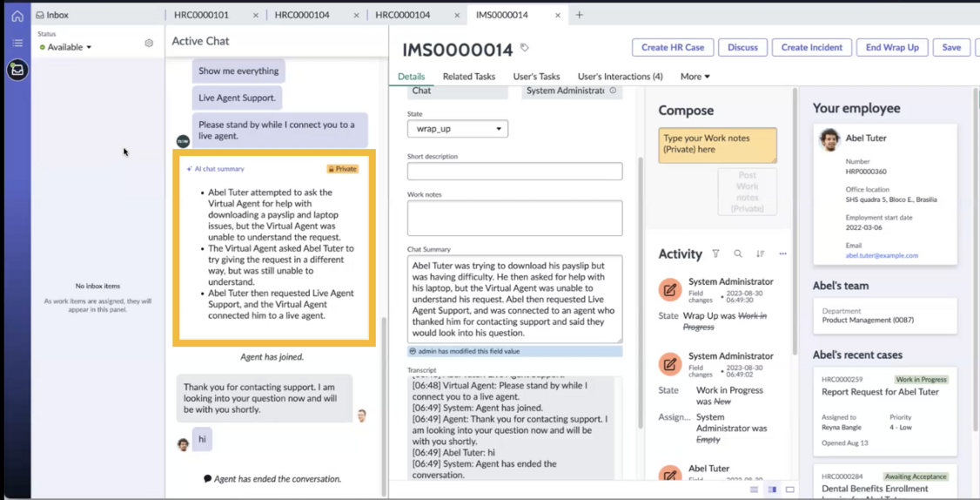This screenshot has width=980, height=500.
Task: Expand the More tab menu
Action: click(x=695, y=77)
